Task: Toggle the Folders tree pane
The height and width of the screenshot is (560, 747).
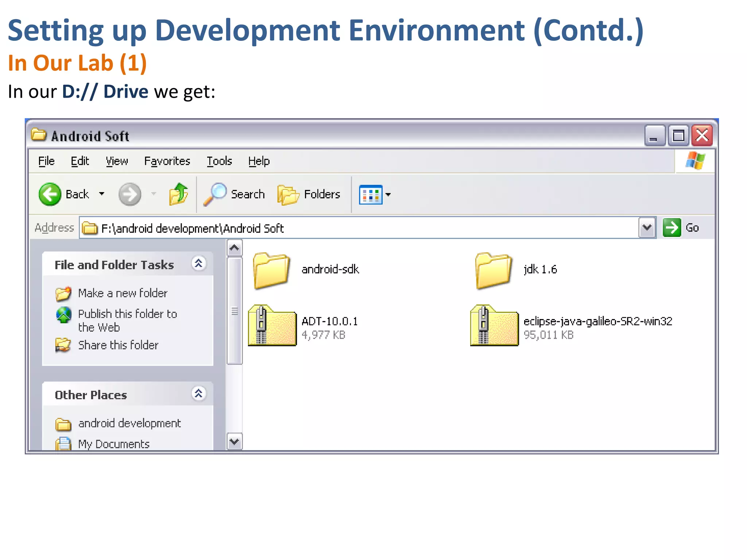Action: pyautogui.click(x=309, y=194)
